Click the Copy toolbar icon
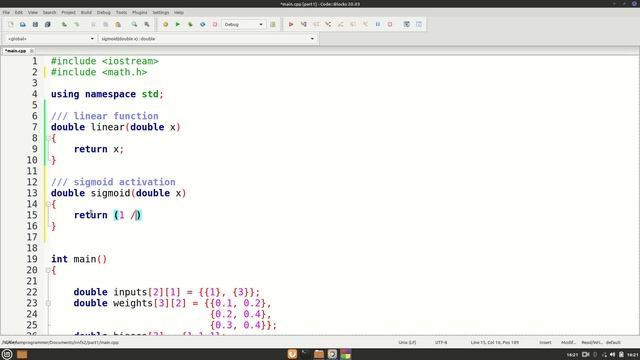The height and width of the screenshot is (360, 640). pos(105,24)
